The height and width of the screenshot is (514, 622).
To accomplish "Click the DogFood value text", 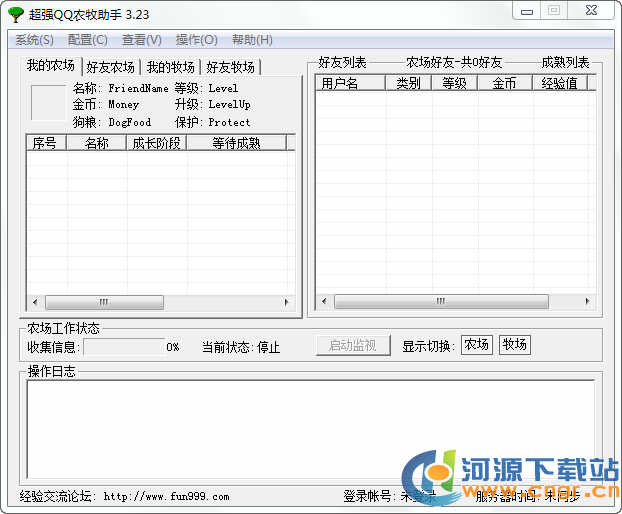I will point(130,122).
